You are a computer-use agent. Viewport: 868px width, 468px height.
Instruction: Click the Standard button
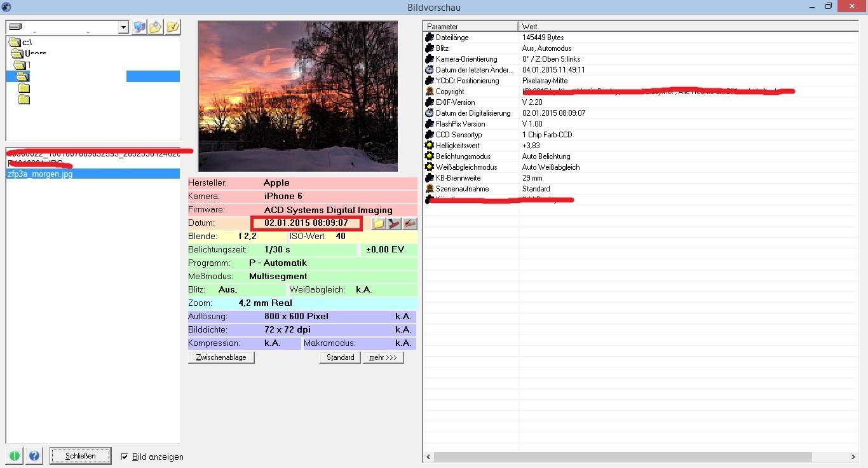point(340,357)
